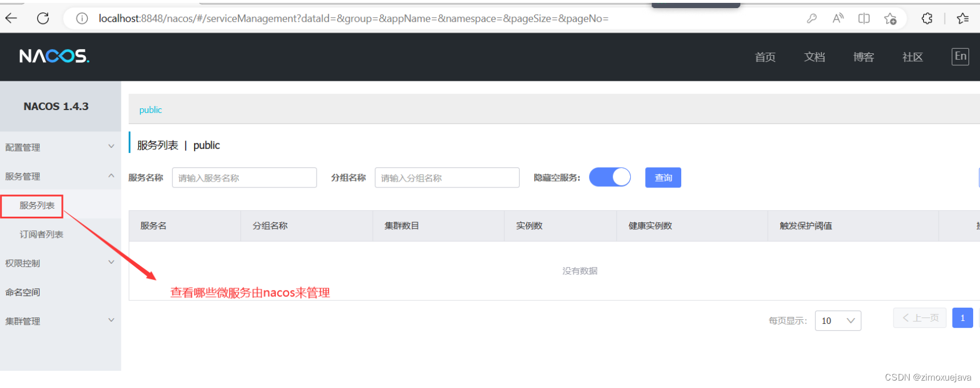980x388 pixels.
Task: Expand the 配置管理 sidebar menu
Action: click(x=60, y=147)
